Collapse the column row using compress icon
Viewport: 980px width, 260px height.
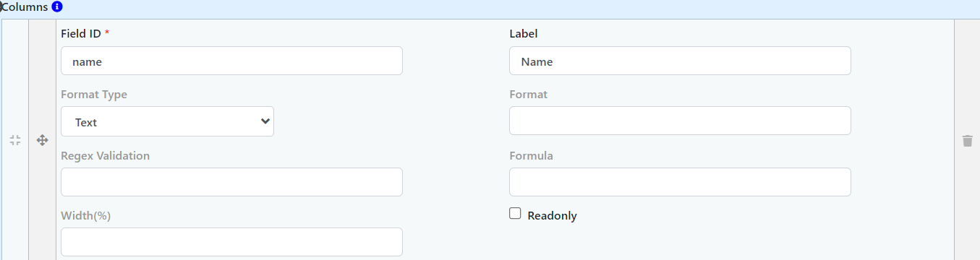[x=15, y=140]
